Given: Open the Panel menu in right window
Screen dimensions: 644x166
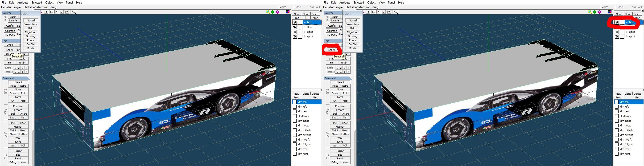Looking at the screenshot, I should [x=392, y=3].
